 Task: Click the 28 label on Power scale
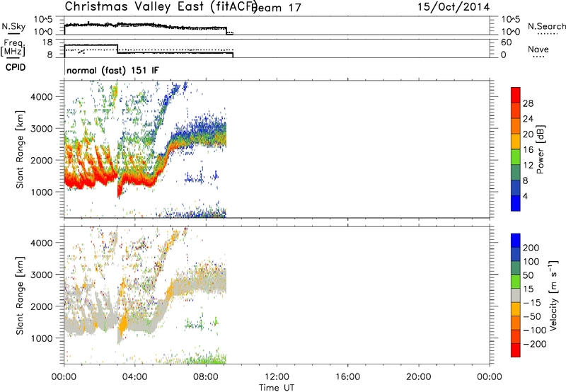528,103
